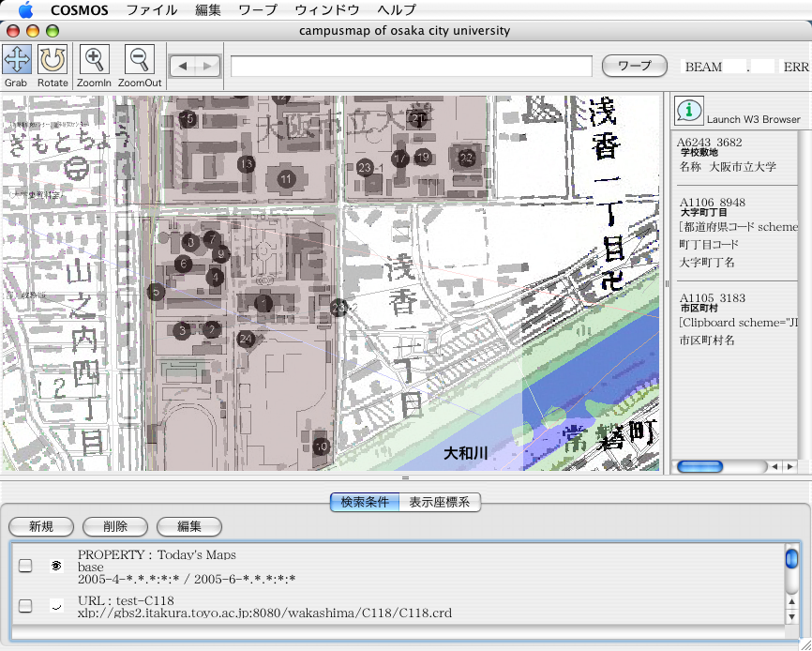
Task: Open the COSMOS application menu
Action: tap(80, 10)
